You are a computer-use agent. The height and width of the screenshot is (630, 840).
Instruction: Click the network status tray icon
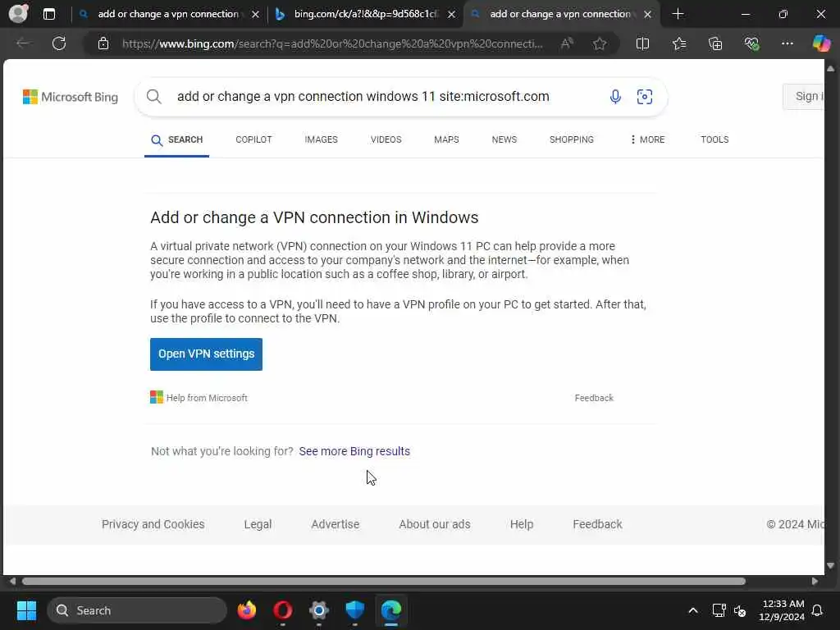[719, 610]
